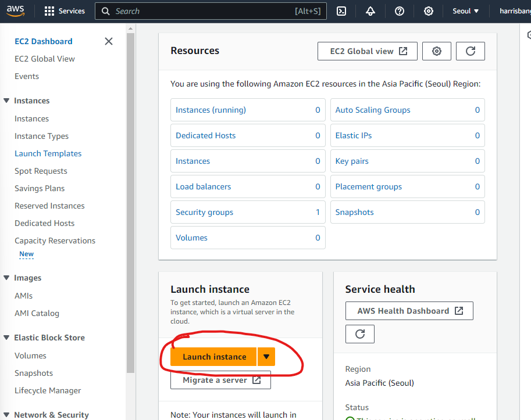Focus the top Search field
The width and height of the screenshot is (531, 420).
[x=211, y=11]
